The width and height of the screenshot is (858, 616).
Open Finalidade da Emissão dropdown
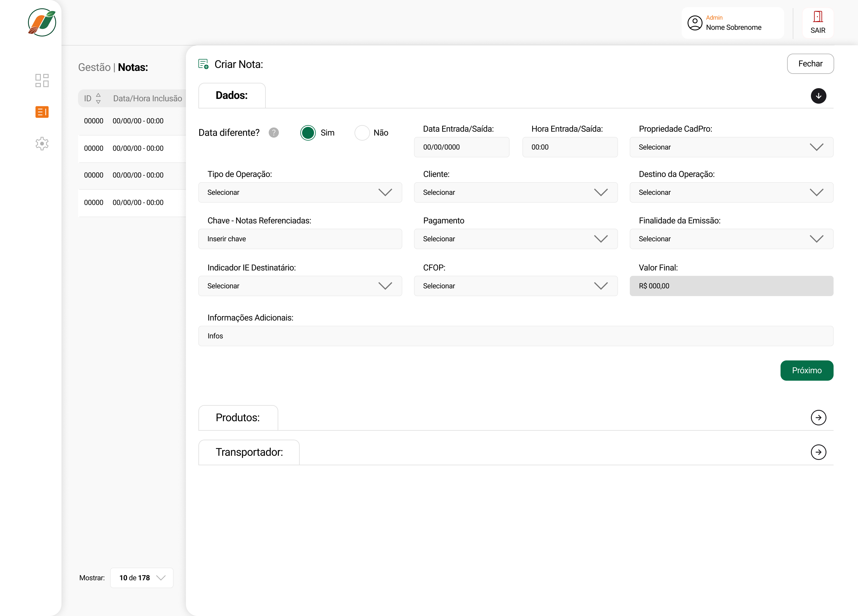(x=731, y=239)
